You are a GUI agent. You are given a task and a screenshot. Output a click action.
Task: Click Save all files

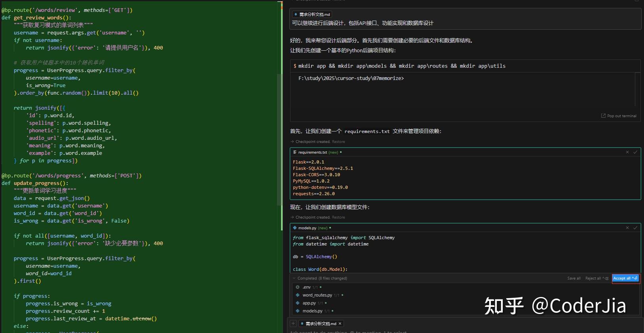(574, 278)
